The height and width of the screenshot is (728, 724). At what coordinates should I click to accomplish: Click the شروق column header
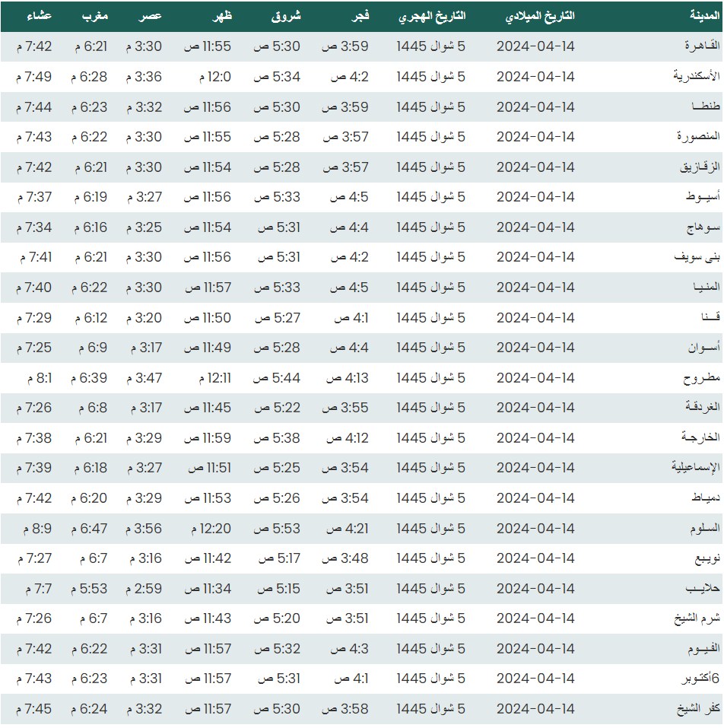click(285, 16)
